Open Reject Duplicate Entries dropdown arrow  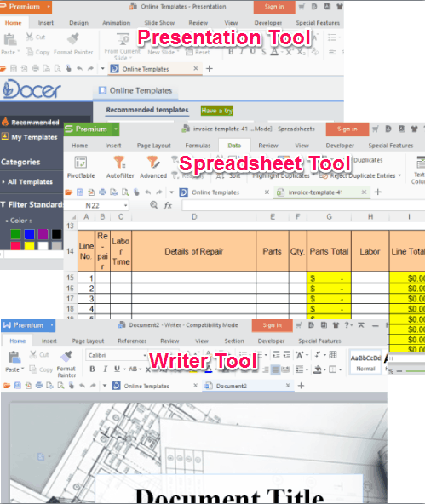tap(399, 175)
